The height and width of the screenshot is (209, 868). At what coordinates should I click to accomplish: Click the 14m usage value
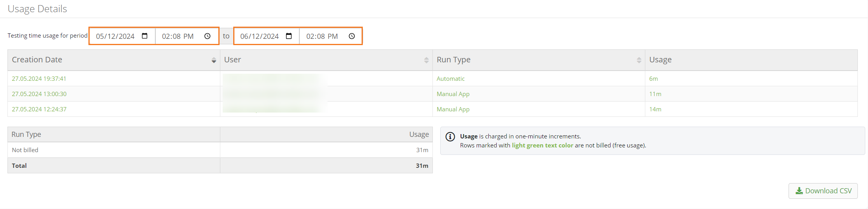[655, 109]
